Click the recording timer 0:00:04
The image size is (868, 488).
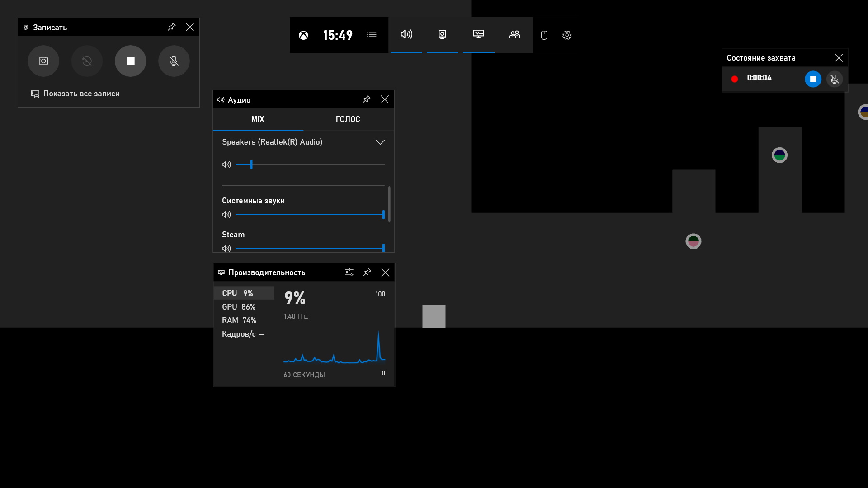759,78
